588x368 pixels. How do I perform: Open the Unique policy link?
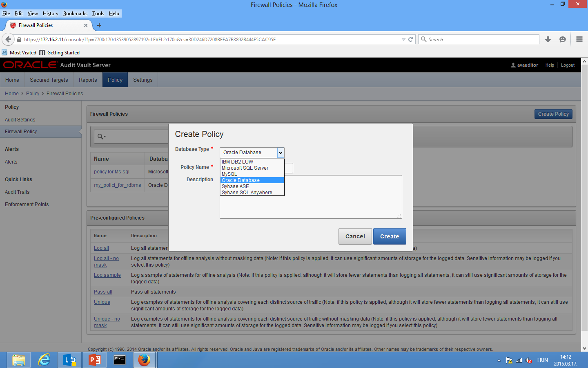pos(102,302)
